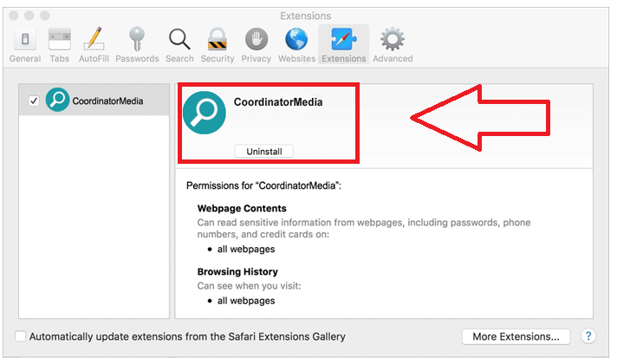Image resolution: width=617 pixels, height=364 pixels.
Task: Open the General preferences pane
Action: pos(24,45)
